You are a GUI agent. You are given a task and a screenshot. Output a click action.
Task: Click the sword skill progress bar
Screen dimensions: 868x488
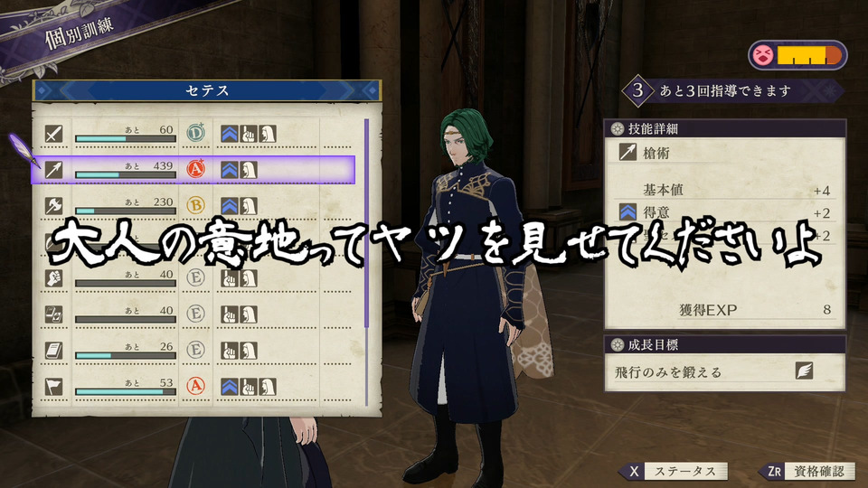point(126,139)
